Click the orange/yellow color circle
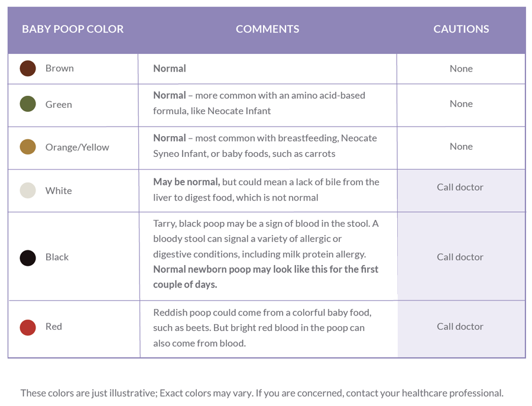 (x=28, y=147)
